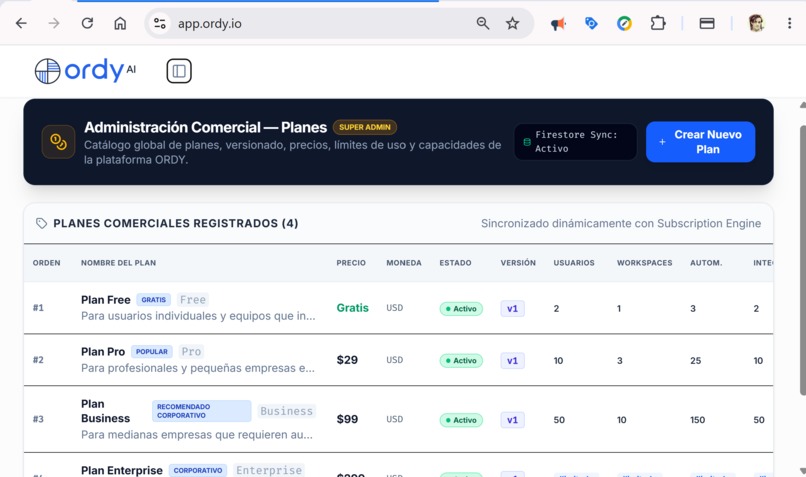The width and height of the screenshot is (806, 477).
Task: Open the Extensions puzzle menu
Action: (658, 23)
